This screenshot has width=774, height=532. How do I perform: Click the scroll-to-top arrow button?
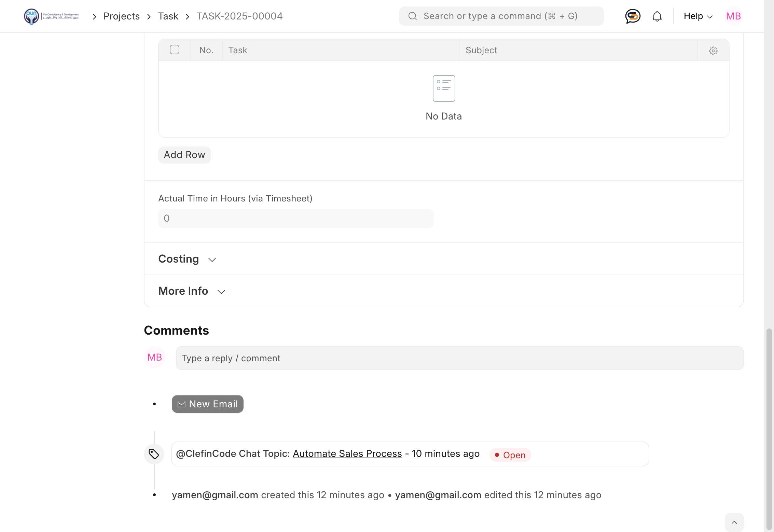(734, 522)
